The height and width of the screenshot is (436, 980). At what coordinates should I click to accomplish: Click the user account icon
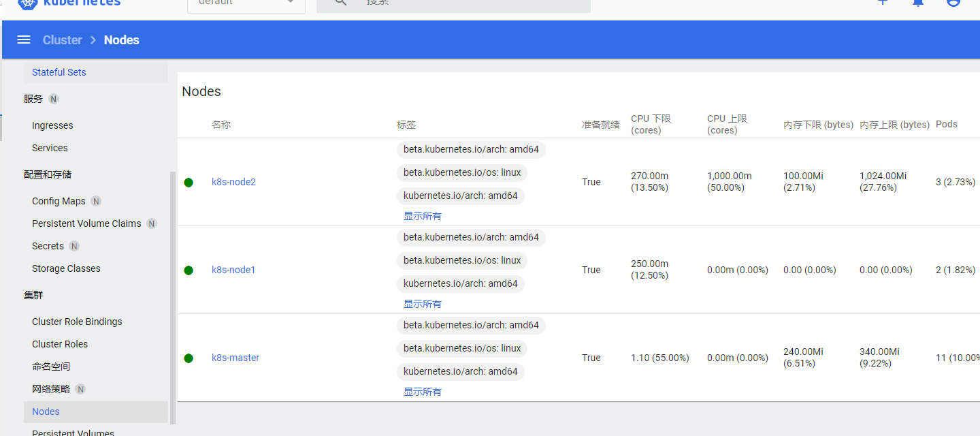(x=953, y=3)
